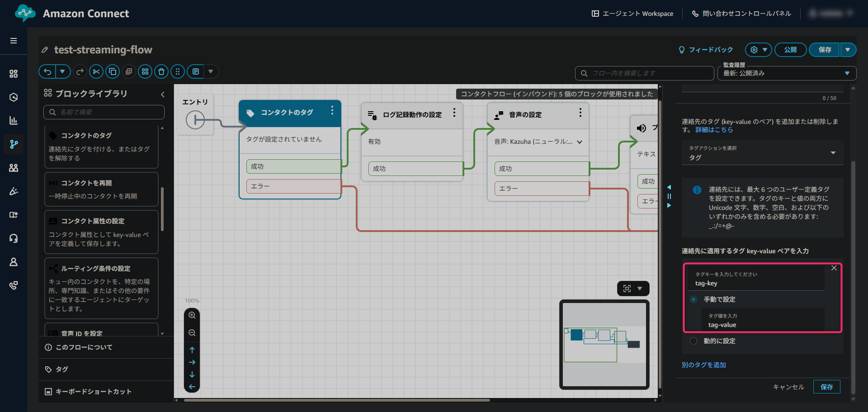Click the notes toolbar icon

coord(195,71)
